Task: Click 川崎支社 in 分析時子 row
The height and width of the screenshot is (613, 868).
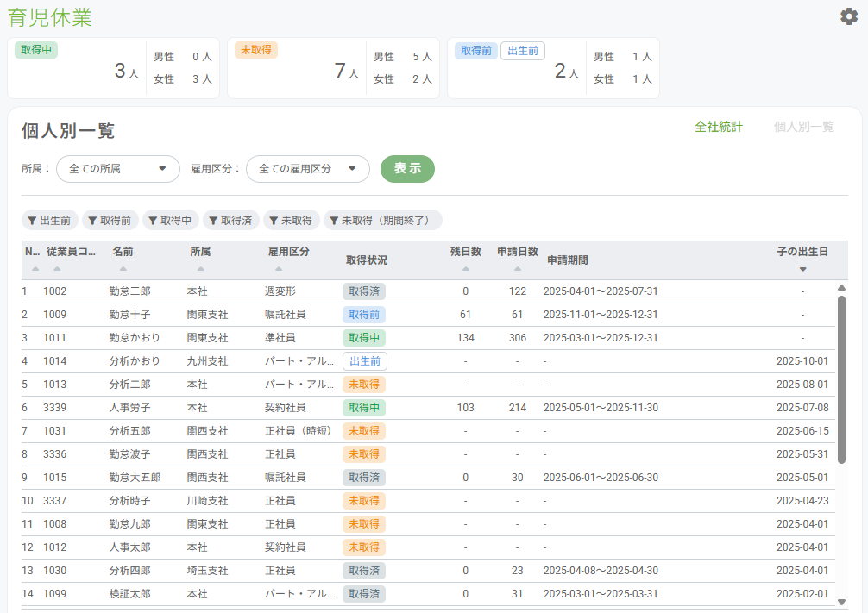Action: pyautogui.click(x=208, y=500)
